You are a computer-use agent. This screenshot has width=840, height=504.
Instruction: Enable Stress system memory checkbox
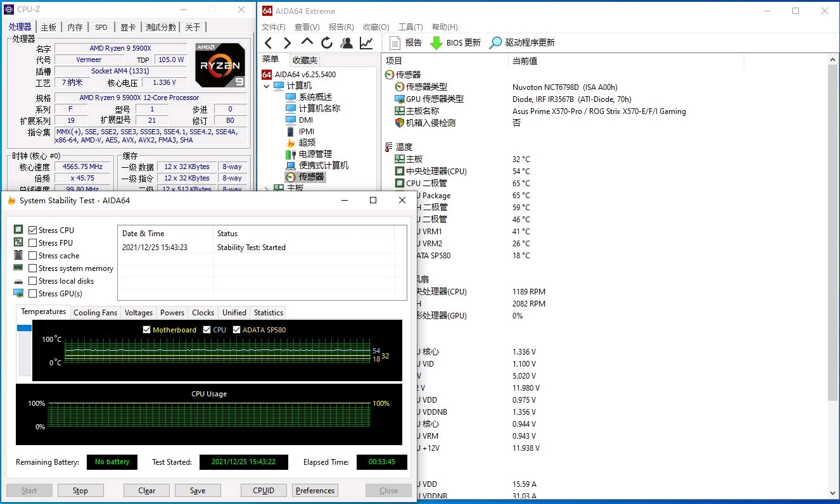point(33,268)
